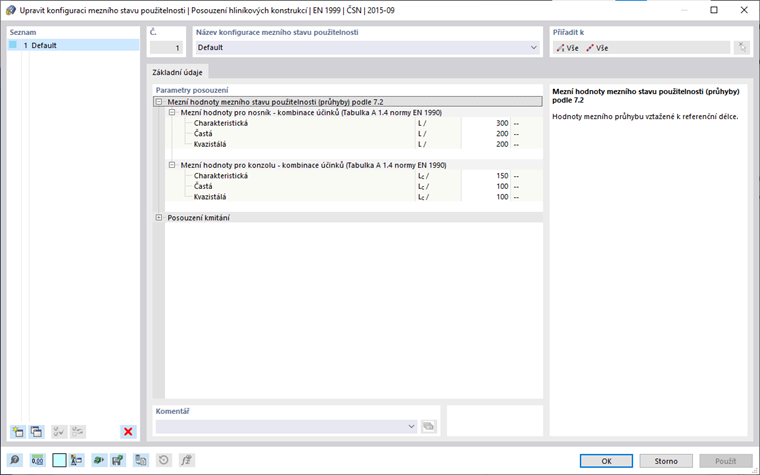This screenshot has height=475, width=760.
Task: Maximize the dialog window
Action: pyautogui.click(x=713, y=10)
